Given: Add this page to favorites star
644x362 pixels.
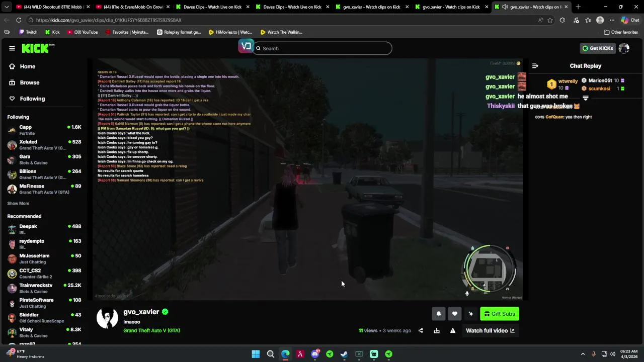Looking at the screenshot, I should point(550,20).
